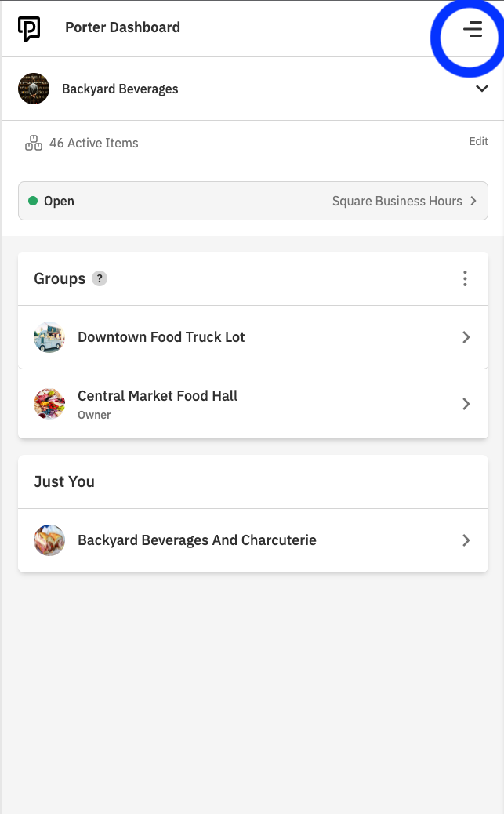Open the Groups three-dot options menu
Screen dimensions: 504x814
pos(466,278)
